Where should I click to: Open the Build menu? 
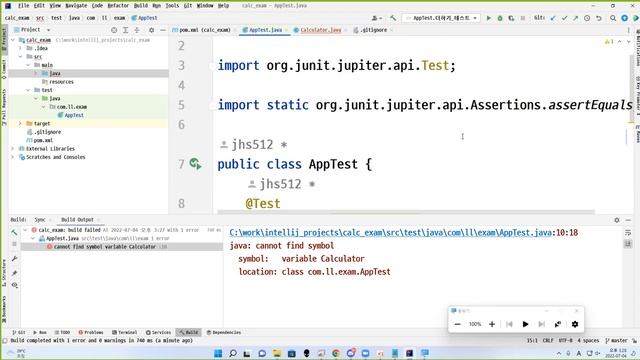[141, 6]
